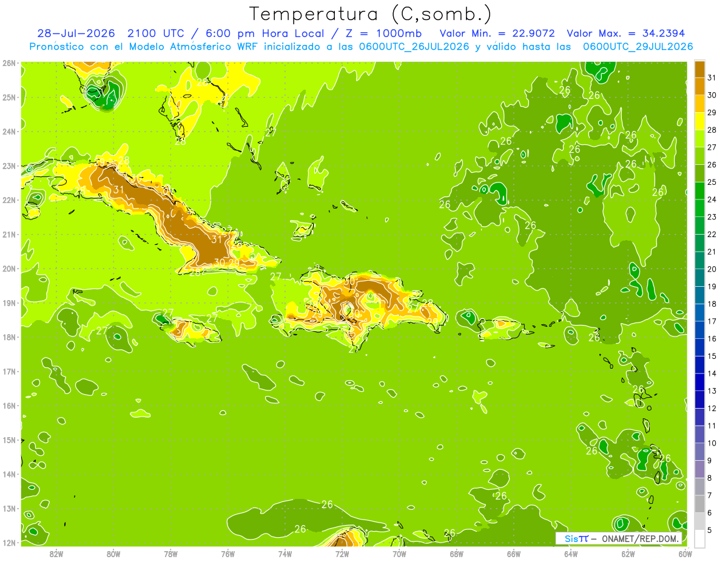
Task: Pick the legend swatch between 15 and 16
Action: click(699, 347)
